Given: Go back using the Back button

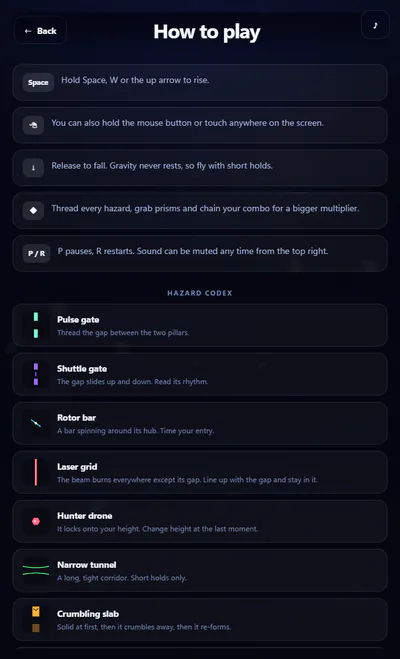Looking at the screenshot, I should pos(40,31).
